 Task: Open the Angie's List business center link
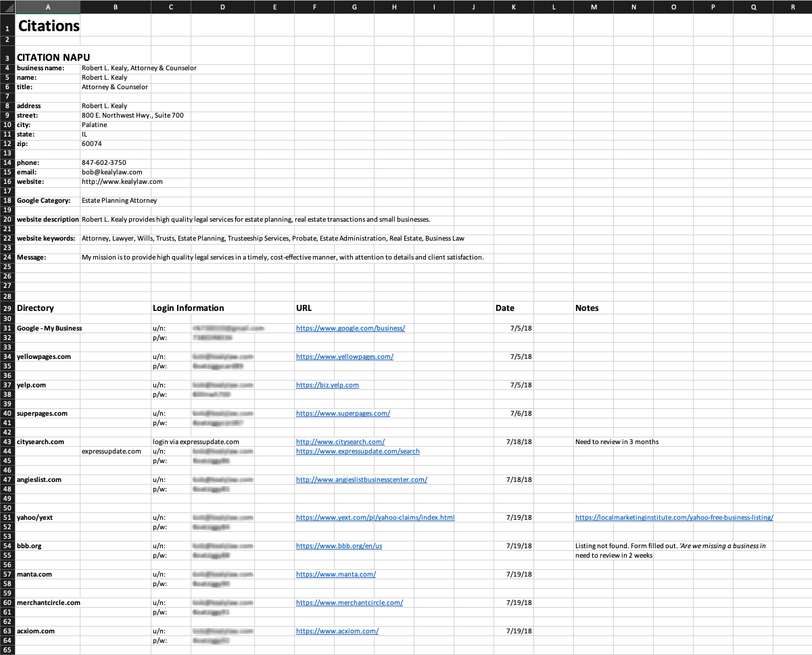(361, 479)
